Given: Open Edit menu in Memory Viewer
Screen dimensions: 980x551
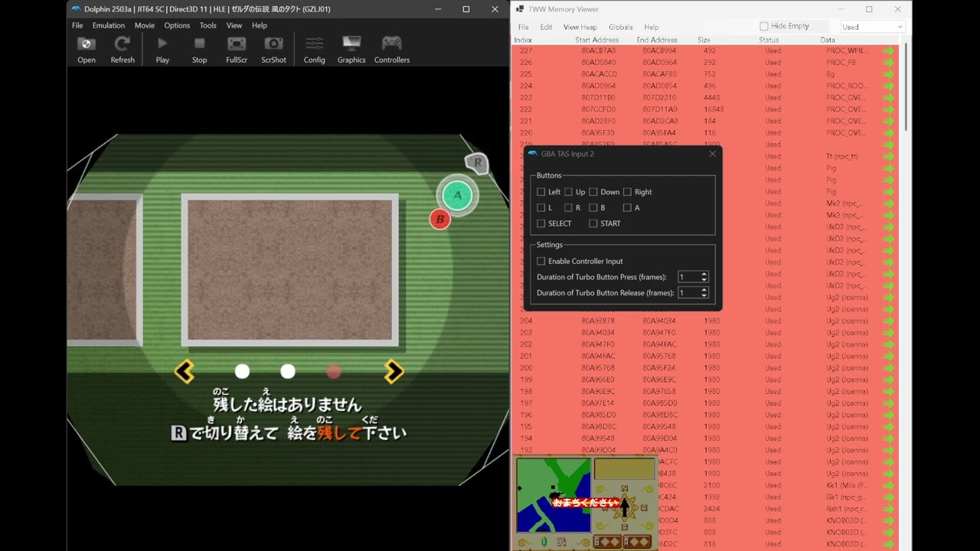Looking at the screenshot, I should [546, 27].
